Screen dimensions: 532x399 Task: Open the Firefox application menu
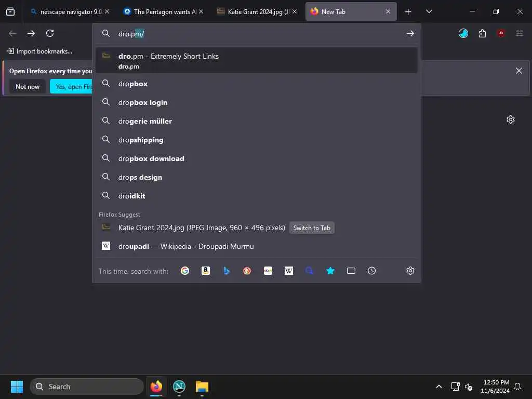(x=520, y=33)
